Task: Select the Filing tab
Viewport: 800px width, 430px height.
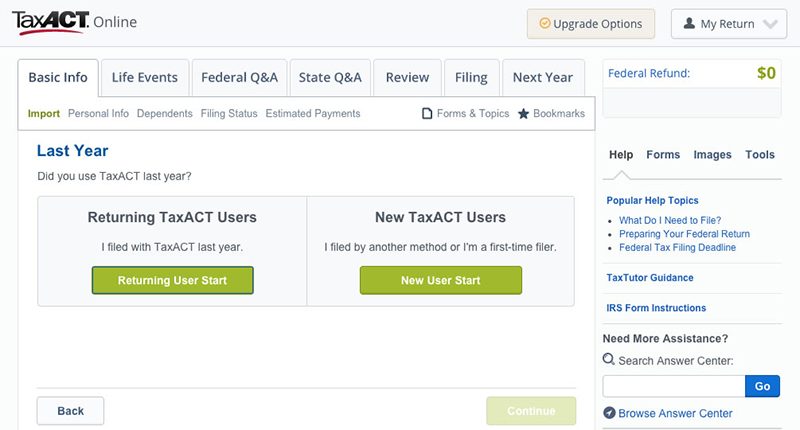Action: [x=471, y=77]
